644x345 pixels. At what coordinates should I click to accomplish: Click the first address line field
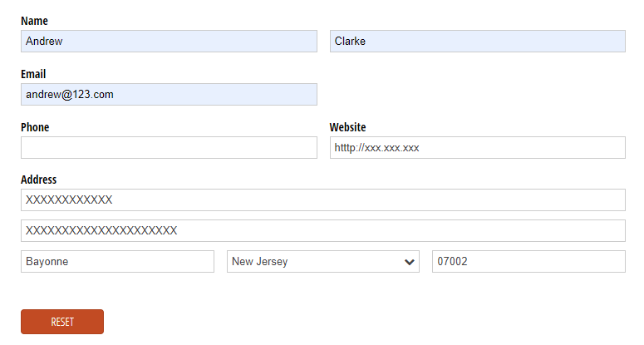322,200
